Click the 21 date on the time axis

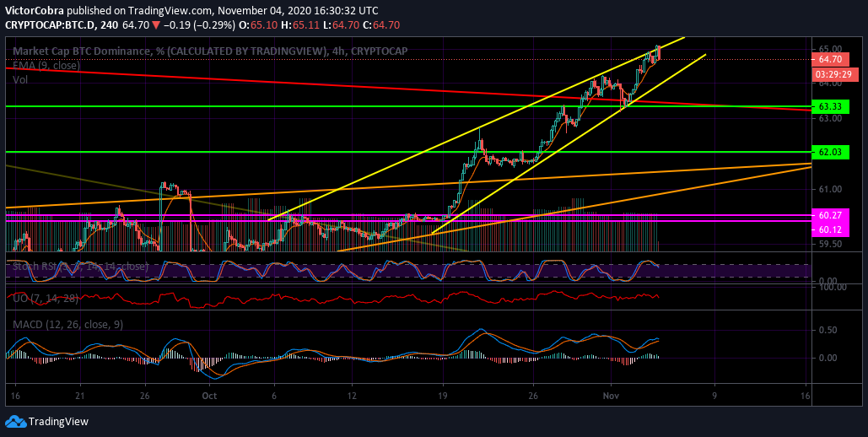pos(80,396)
